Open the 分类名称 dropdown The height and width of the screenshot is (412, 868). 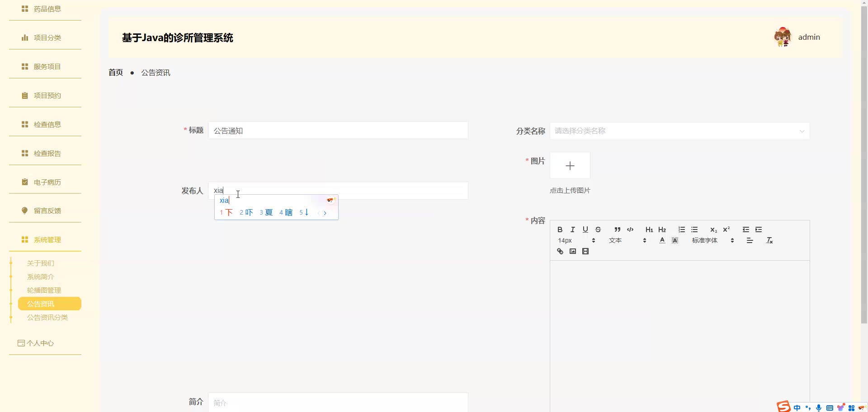[x=679, y=131]
